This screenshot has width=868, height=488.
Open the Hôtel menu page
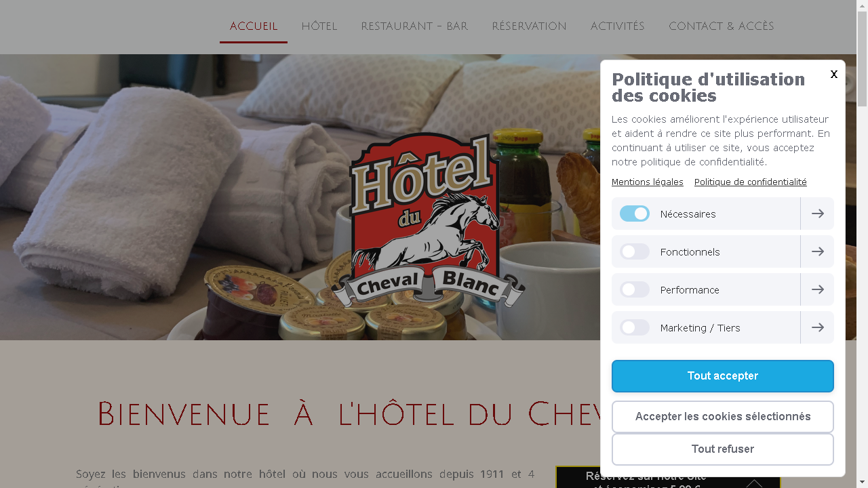(x=319, y=26)
